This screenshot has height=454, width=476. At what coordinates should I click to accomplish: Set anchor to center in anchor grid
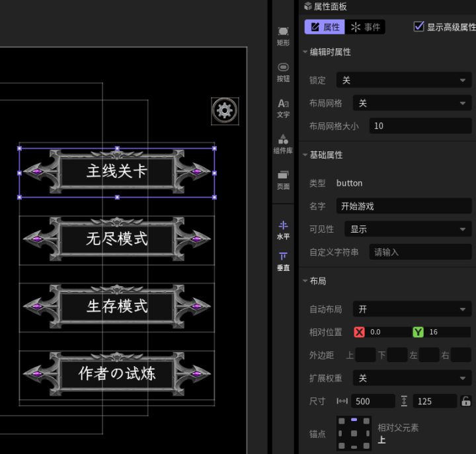[x=354, y=433]
